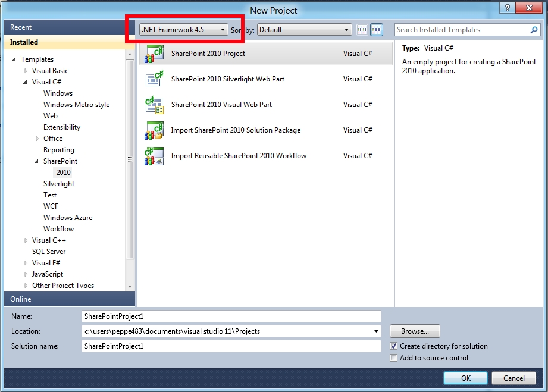The image size is (548, 392).
Task: Click the template tree scrollbar thumb
Action: coord(130,159)
